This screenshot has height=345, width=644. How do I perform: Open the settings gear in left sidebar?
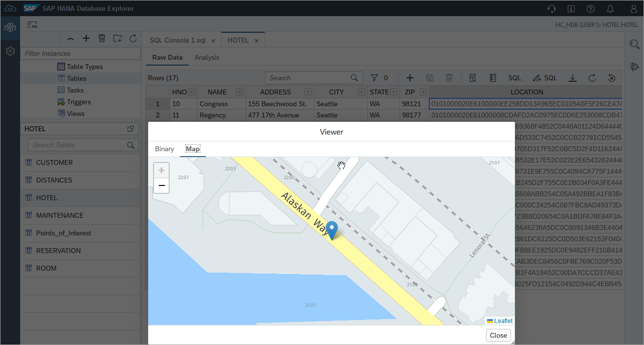pyautogui.click(x=10, y=51)
